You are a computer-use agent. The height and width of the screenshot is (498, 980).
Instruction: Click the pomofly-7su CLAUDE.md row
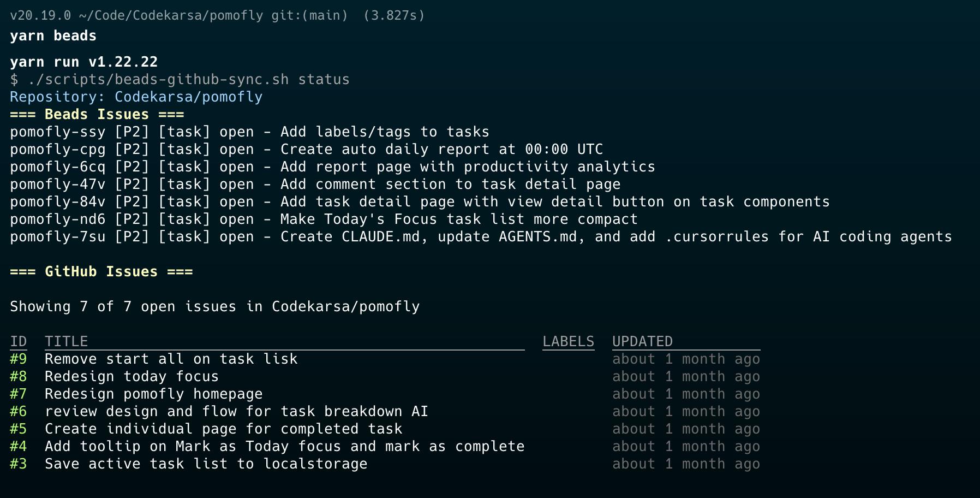[x=481, y=237]
